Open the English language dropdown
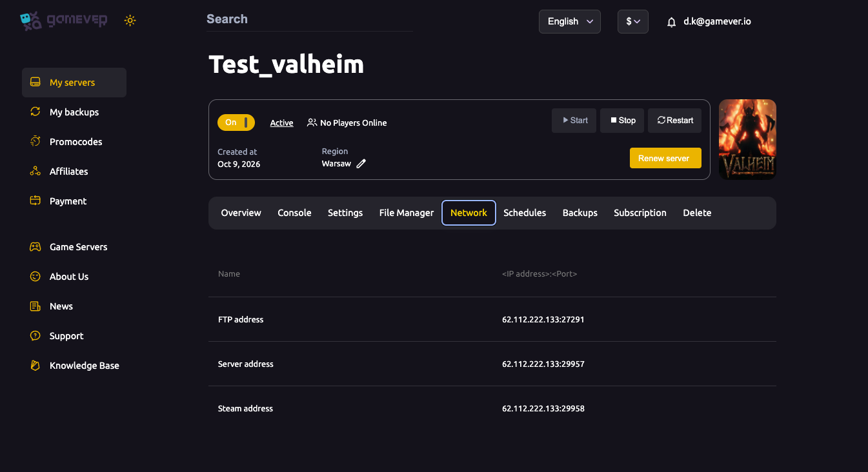868x472 pixels. pos(570,21)
